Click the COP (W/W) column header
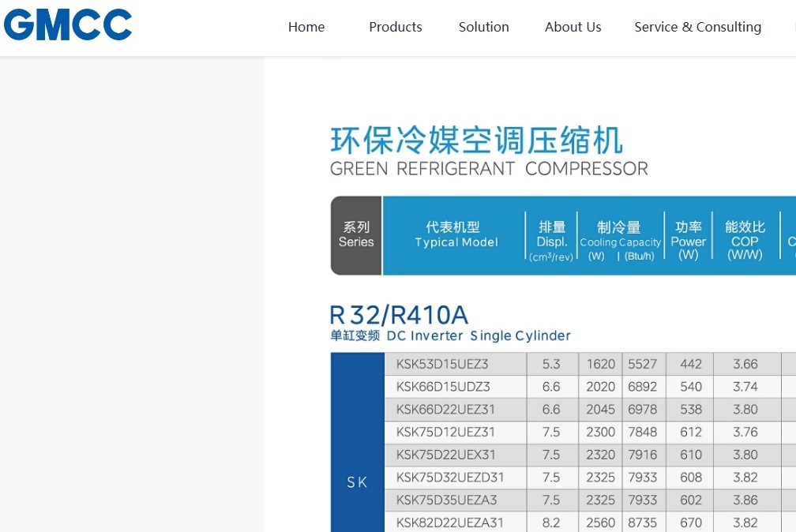796x532 pixels. [745, 241]
